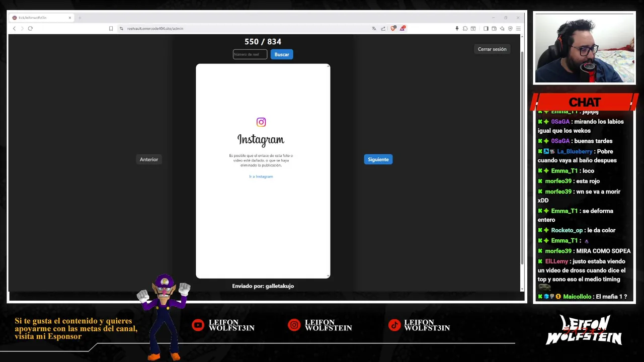Follow the Ir a Instagram link
Screen dimensions: 644x362
[261, 176]
